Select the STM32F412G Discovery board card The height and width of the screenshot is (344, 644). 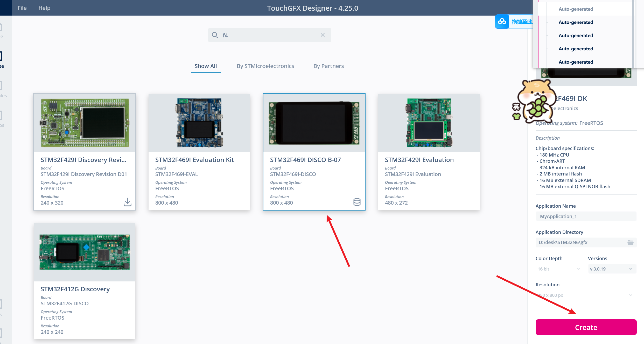[x=84, y=280]
